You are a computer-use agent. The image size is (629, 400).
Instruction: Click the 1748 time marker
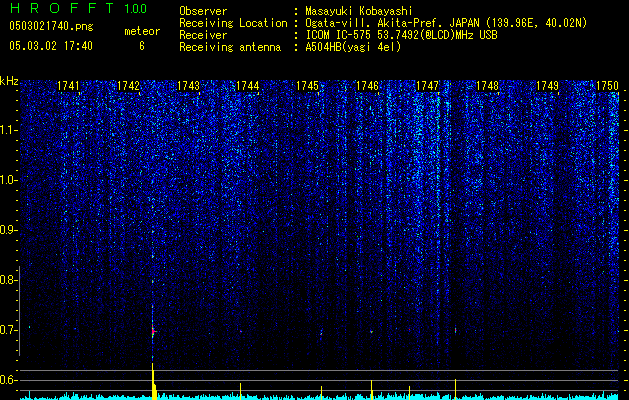pyautogui.click(x=487, y=86)
